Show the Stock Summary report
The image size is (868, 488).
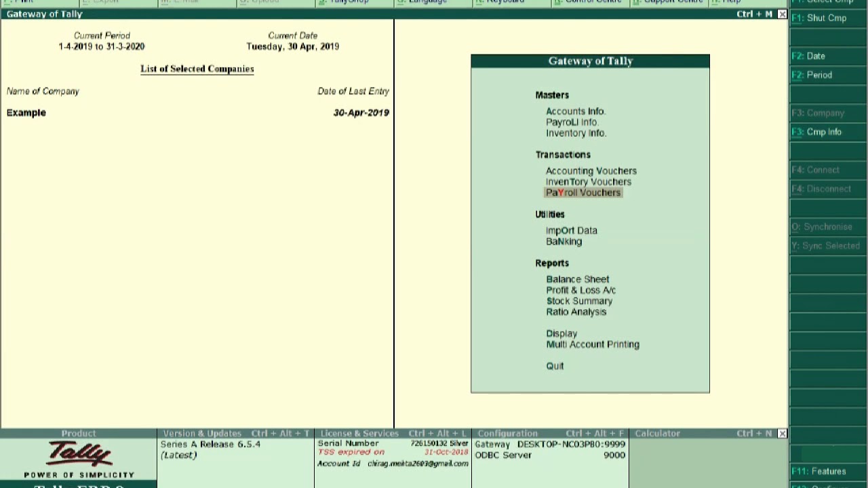[579, 301]
